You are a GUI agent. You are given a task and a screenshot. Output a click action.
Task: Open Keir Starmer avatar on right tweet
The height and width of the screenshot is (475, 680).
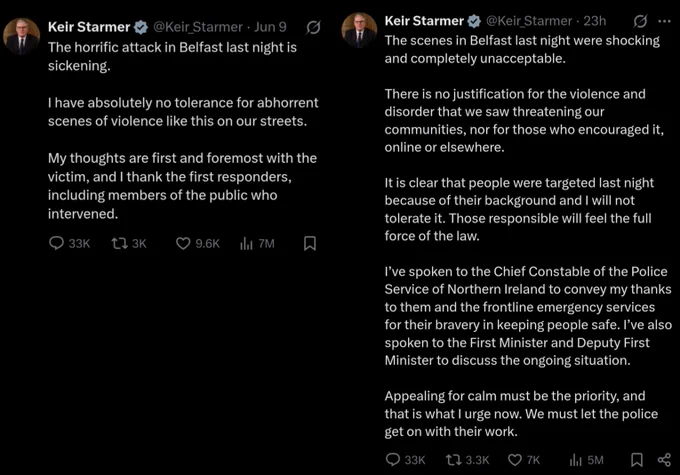point(359,30)
